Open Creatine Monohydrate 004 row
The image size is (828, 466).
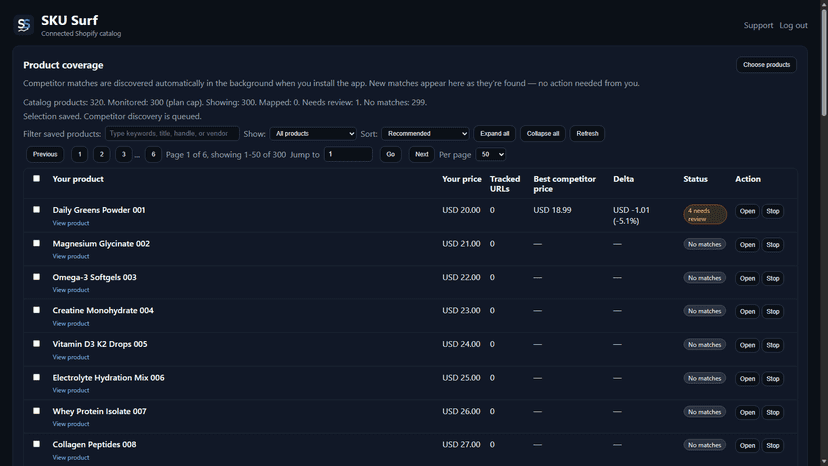[747, 312]
